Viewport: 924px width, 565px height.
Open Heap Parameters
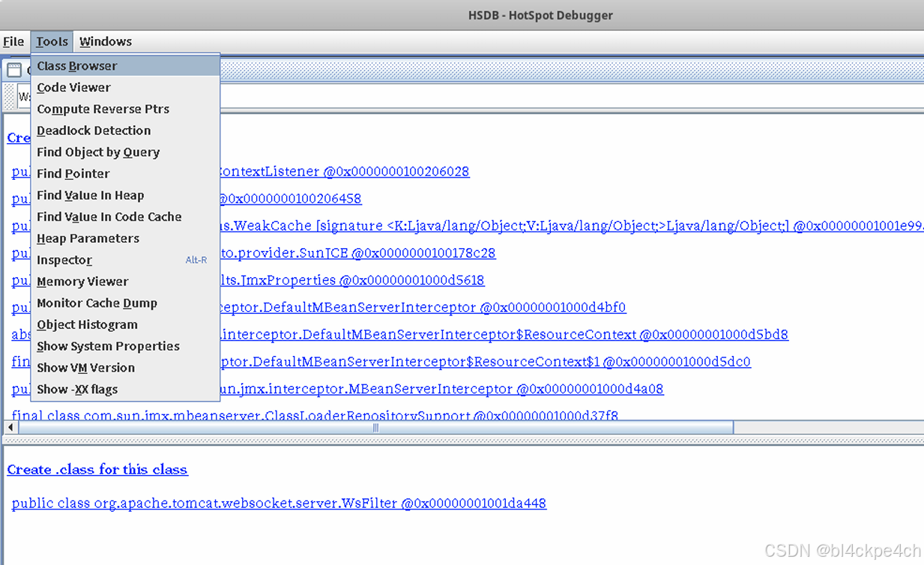click(125, 238)
